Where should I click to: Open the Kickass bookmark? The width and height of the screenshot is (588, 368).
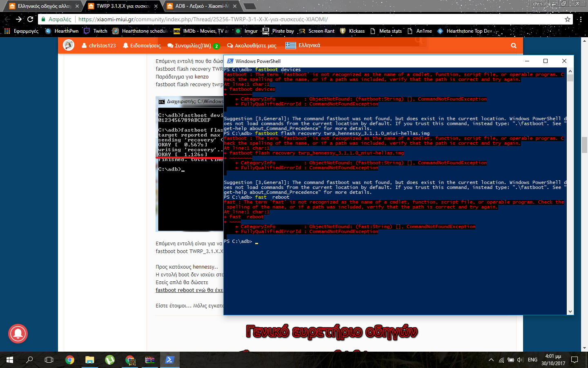pos(352,31)
